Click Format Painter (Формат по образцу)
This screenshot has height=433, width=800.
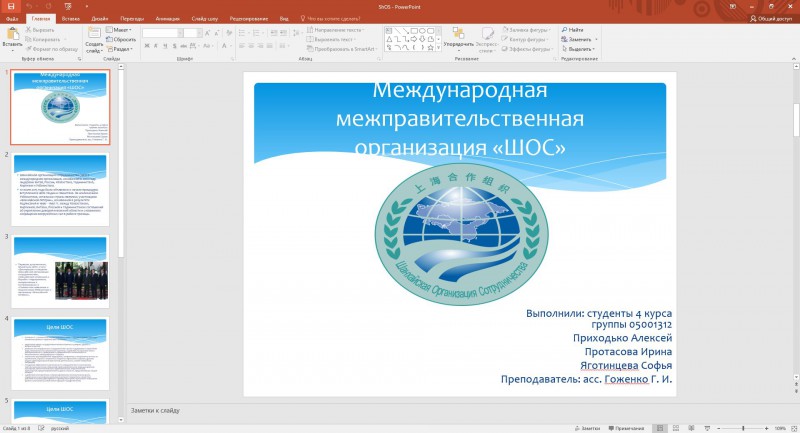click(52, 49)
